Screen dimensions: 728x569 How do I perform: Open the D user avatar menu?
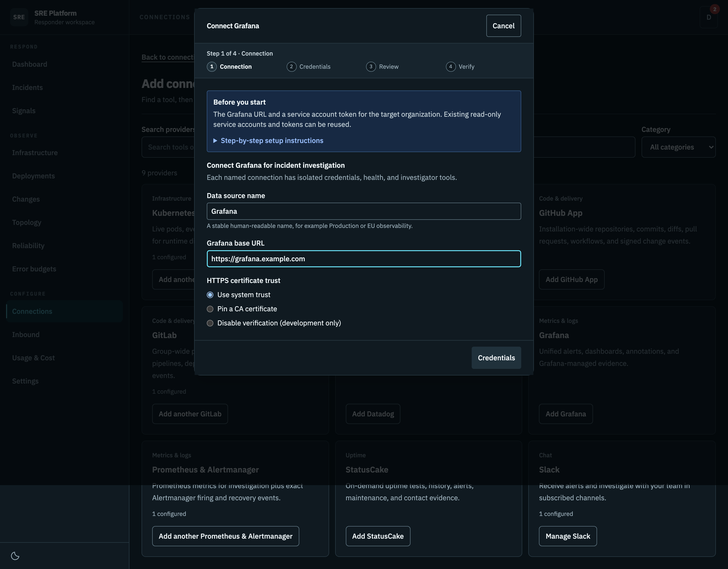pos(709,17)
